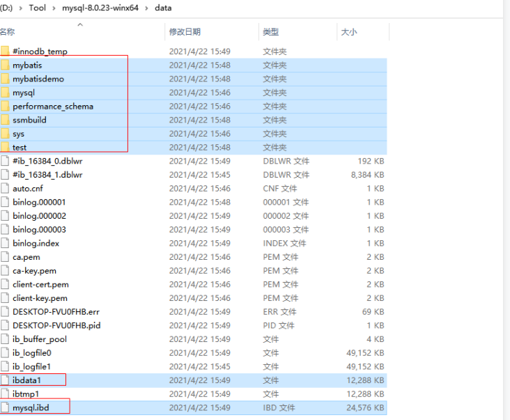This screenshot has height=420, width=510.
Task: Click the ib_buffer_pool file icon
Action: [5, 339]
